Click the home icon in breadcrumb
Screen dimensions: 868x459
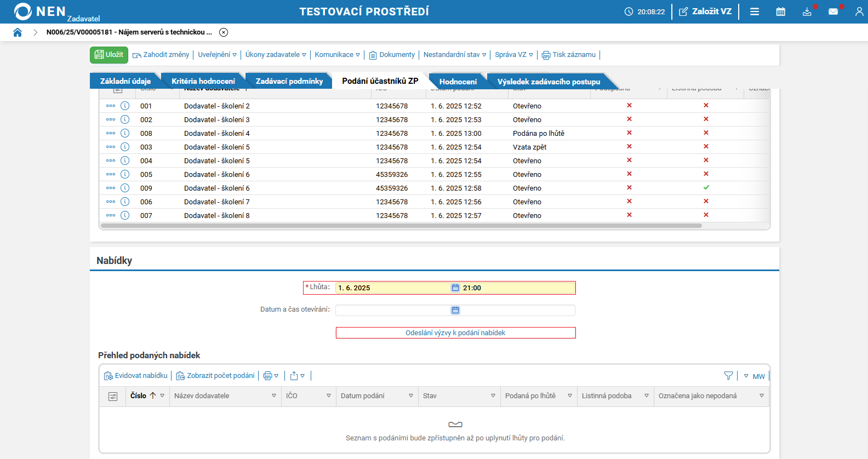[x=18, y=32]
